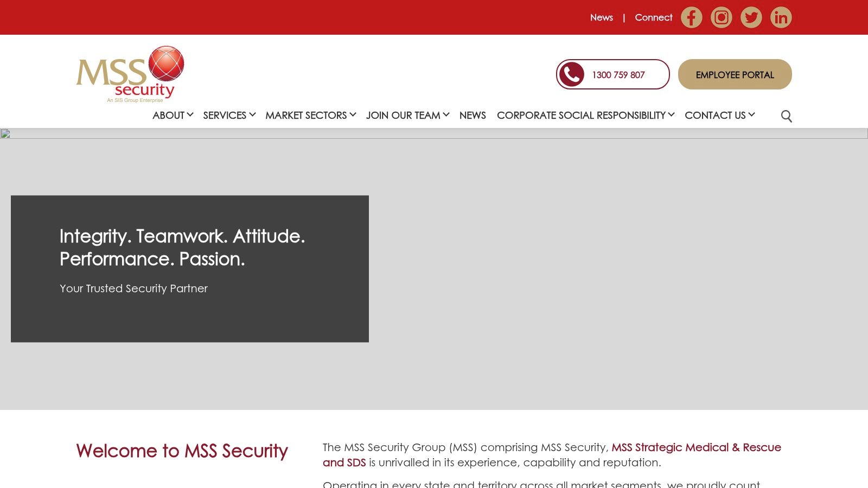Click 'Your Trusted Security Partner' text

coord(133,288)
